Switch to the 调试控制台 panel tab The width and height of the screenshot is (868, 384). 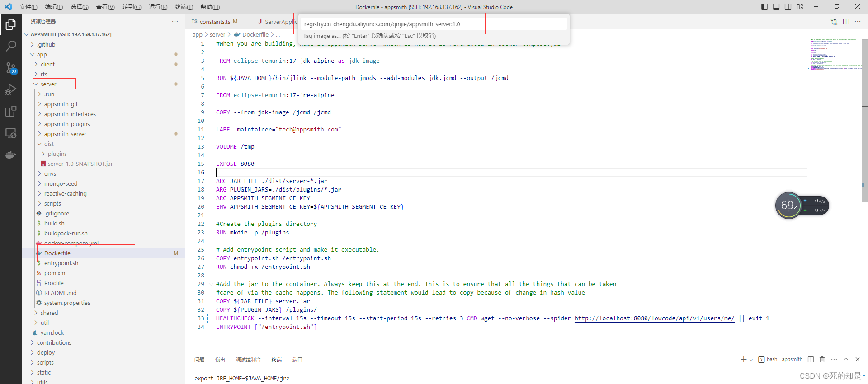pyautogui.click(x=248, y=360)
